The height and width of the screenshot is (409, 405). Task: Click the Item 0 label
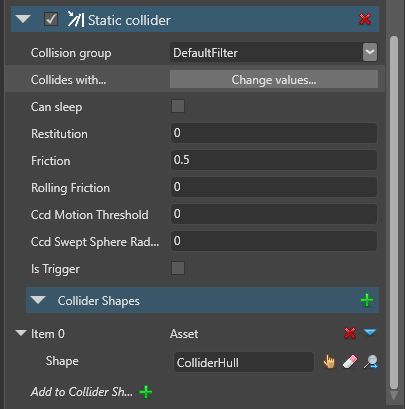[48, 334]
